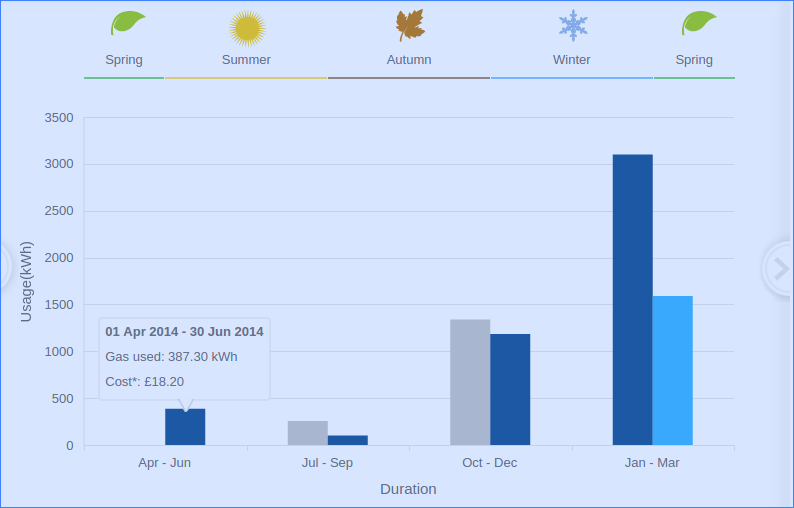
Task: Click the 3500 y-axis value
Action: [59, 118]
